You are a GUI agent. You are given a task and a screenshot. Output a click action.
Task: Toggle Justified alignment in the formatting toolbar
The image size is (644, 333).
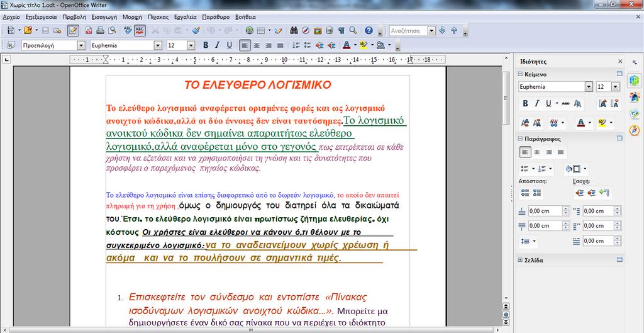[x=280, y=45]
